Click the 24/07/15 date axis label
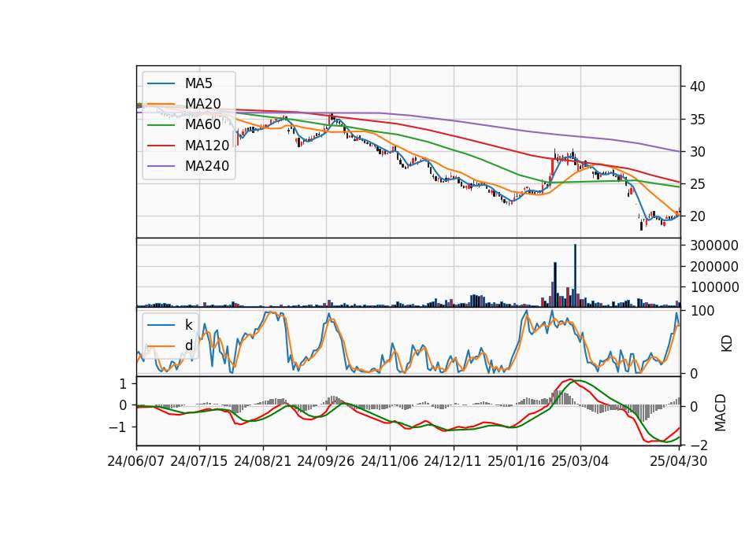This screenshot has width=756, height=543. 198,462
